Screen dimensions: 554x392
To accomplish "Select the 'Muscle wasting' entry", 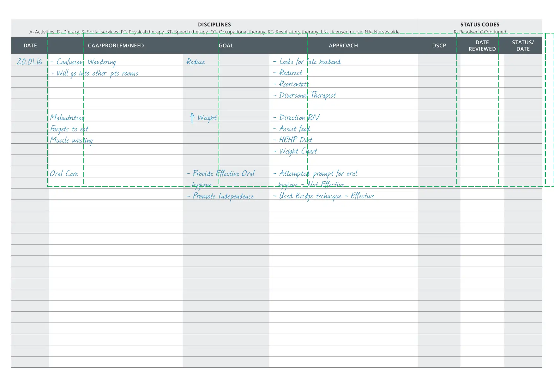I will point(71,140).
